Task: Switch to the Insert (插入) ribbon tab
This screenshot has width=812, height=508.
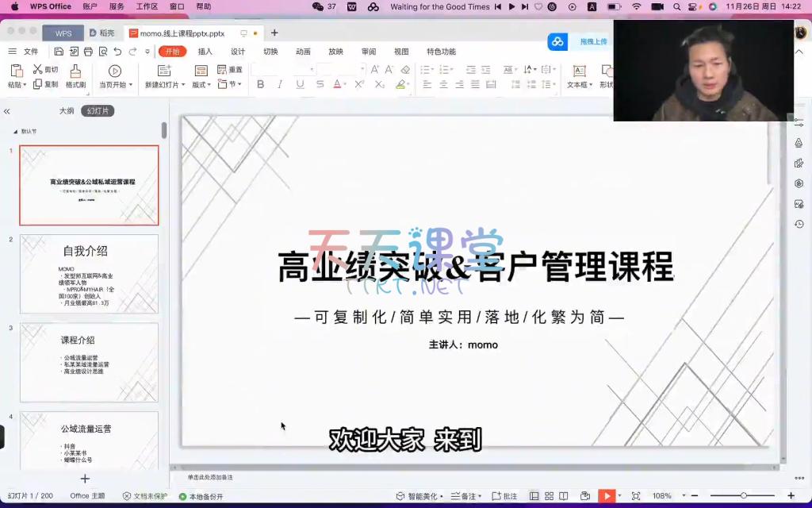Action: point(205,52)
